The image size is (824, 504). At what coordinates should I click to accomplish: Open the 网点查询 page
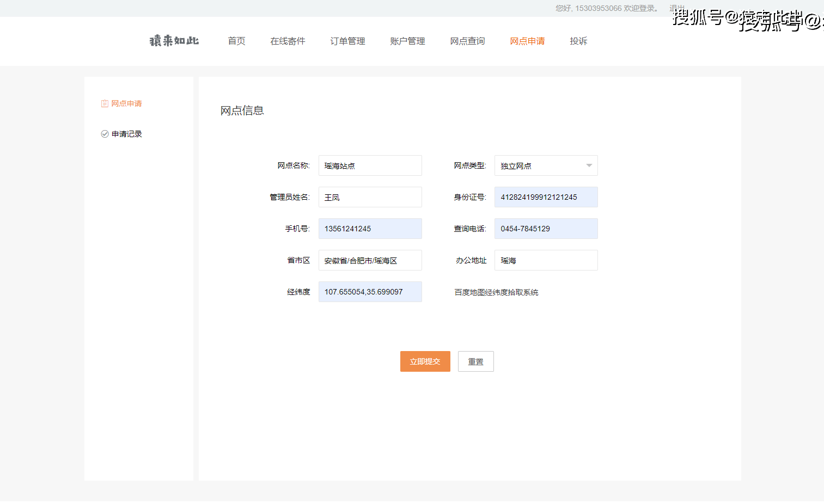[x=467, y=41]
